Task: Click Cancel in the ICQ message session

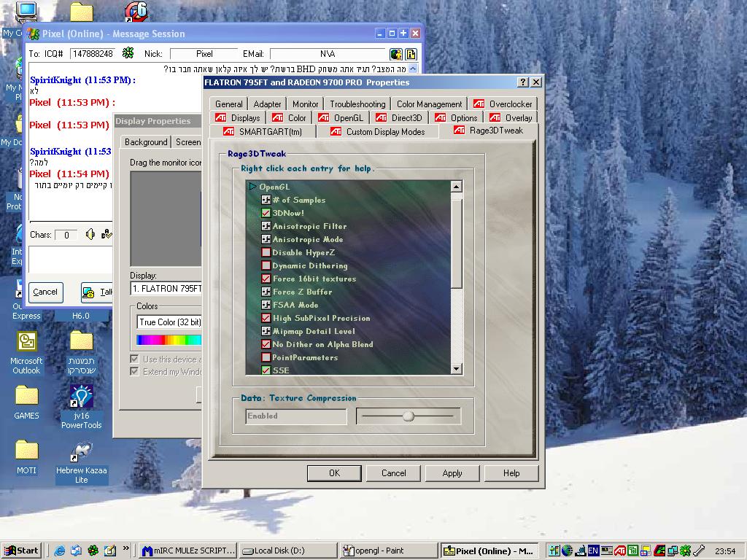Action: [45, 292]
